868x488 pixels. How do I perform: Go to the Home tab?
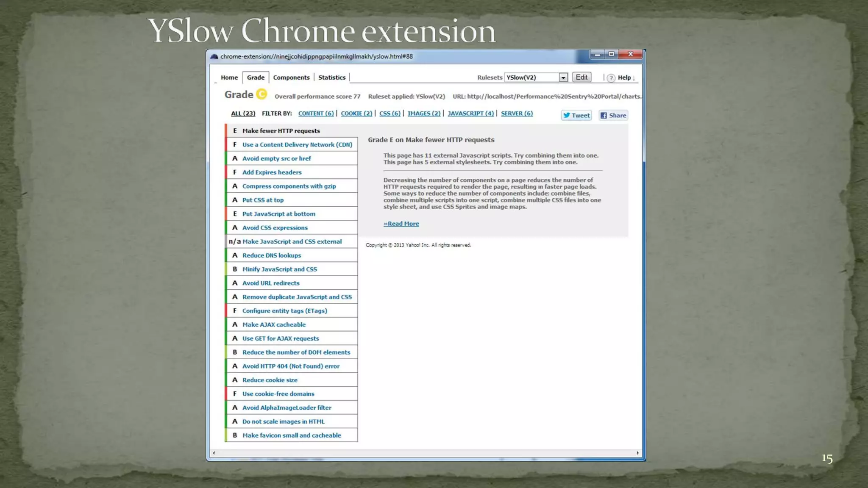pyautogui.click(x=229, y=78)
